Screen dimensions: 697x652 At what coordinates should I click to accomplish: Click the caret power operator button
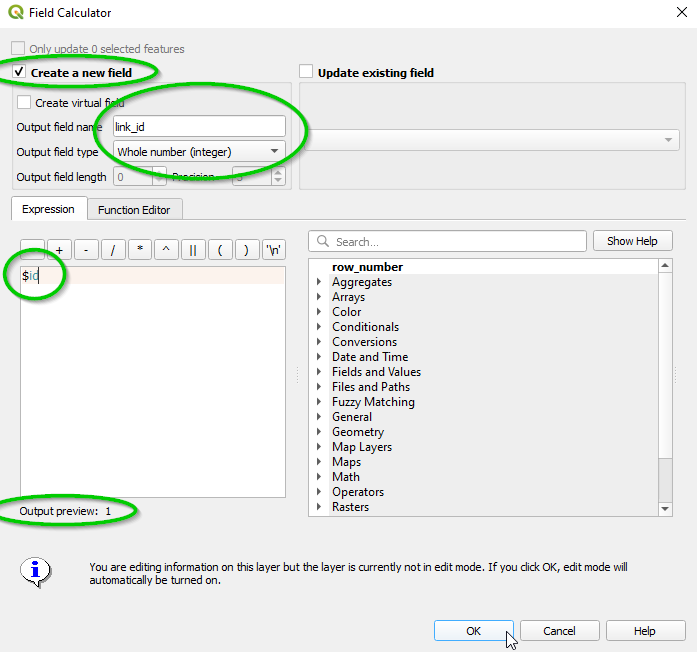(x=167, y=250)
